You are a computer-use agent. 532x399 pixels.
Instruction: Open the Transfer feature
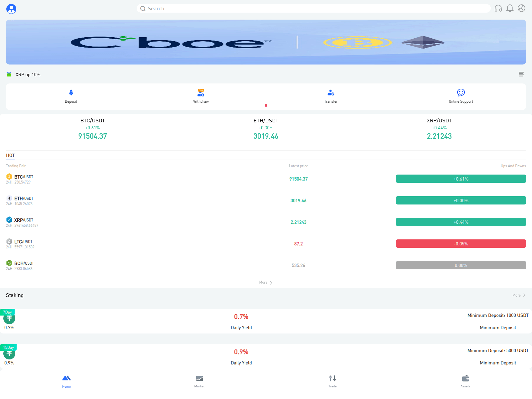point(331,96)
